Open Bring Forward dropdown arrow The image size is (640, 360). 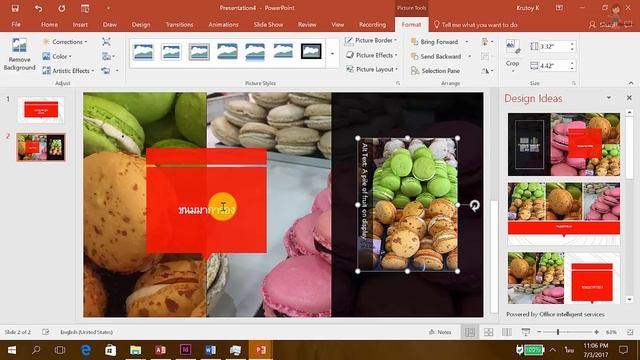(x=467, y=42)
